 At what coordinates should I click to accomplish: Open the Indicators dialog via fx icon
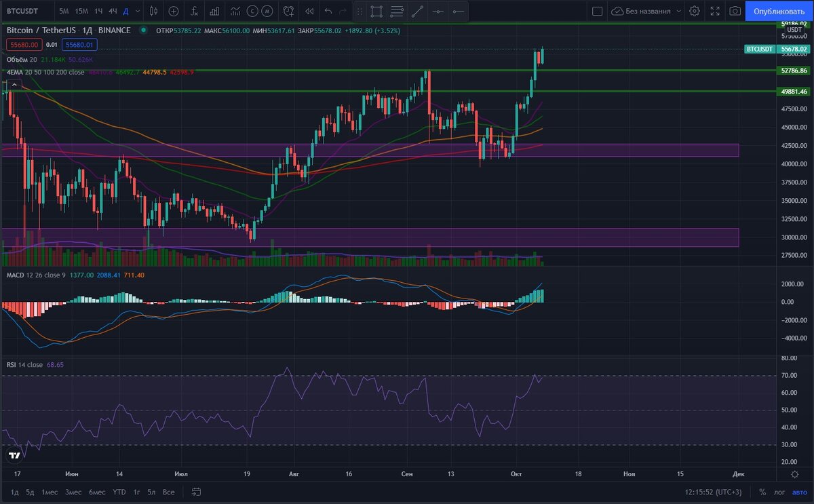coord(195,12)
